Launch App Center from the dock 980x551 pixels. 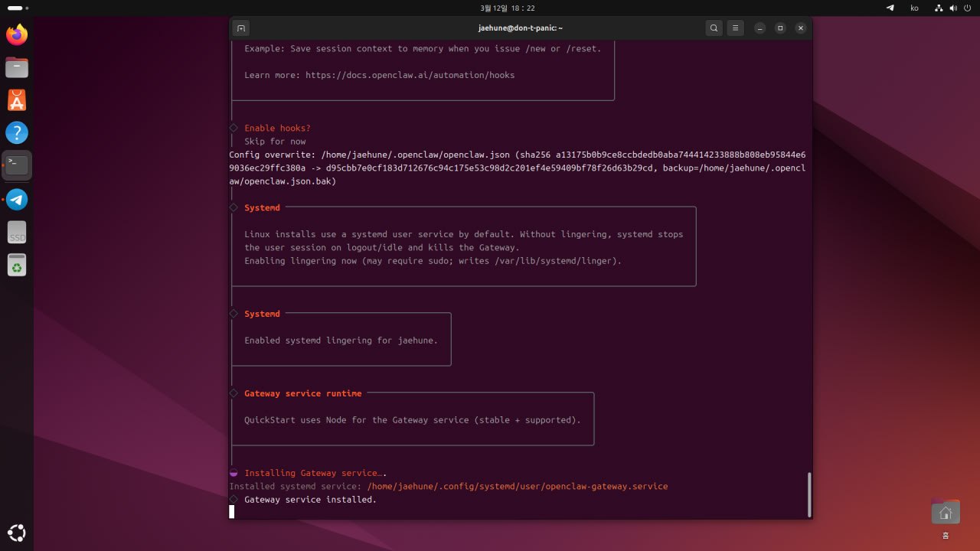(x=17, y=100)
